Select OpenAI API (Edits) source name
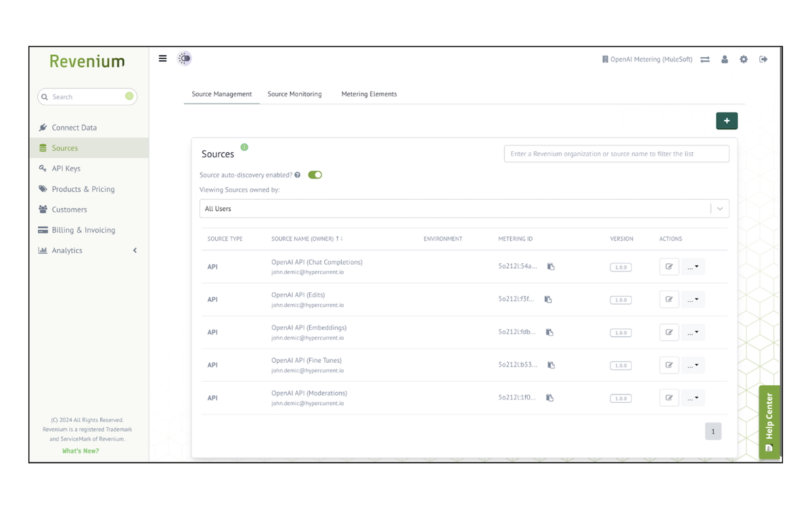Viewport: 812px width, 507px height. click(x=298, y=294)
